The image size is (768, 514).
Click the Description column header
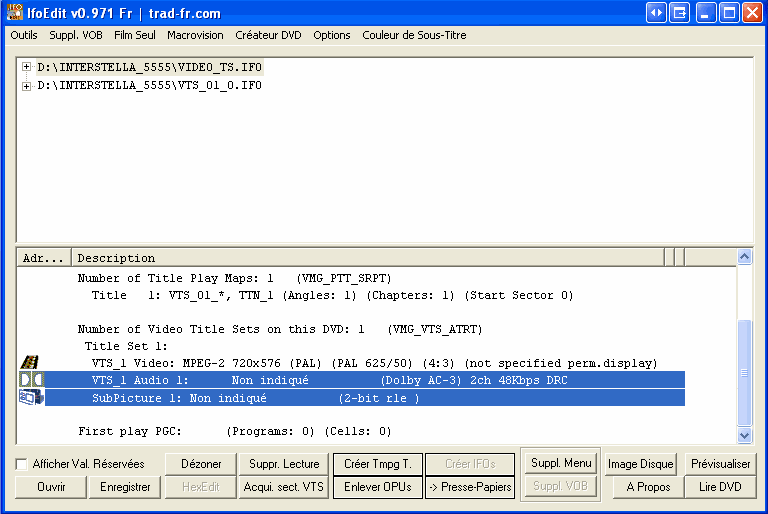click(370, 258)
